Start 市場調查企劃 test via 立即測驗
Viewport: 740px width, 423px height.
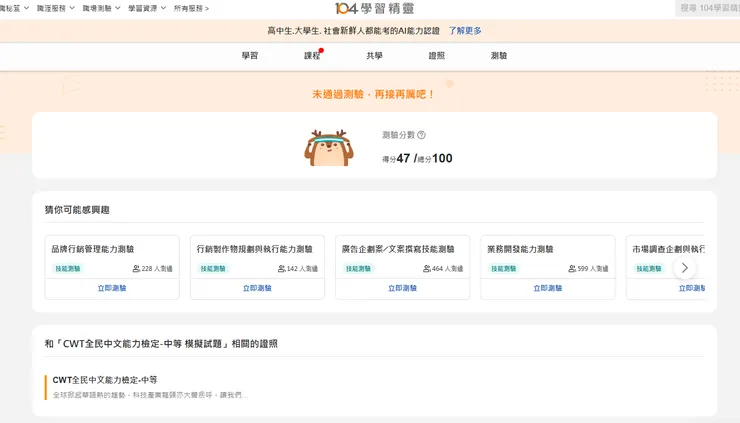click(691, 288)
